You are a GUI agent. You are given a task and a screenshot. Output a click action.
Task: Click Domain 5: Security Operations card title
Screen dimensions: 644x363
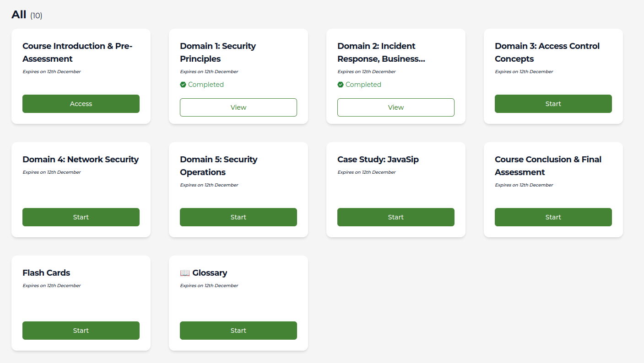[219, 166]
